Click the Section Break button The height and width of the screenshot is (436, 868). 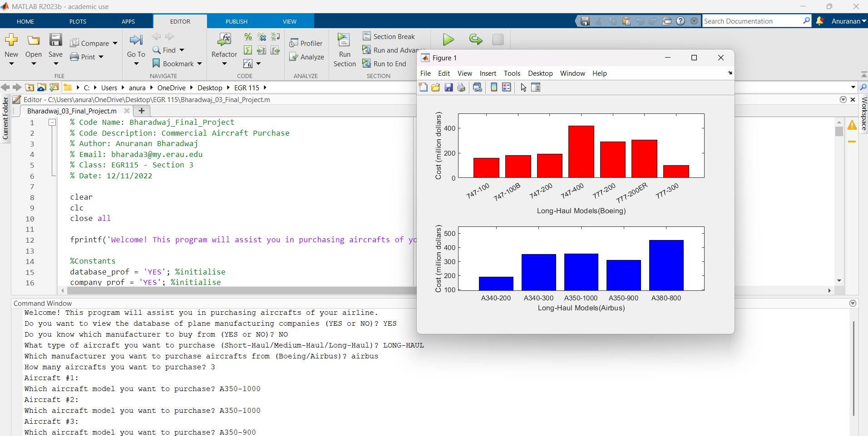[x=389, y=36]
